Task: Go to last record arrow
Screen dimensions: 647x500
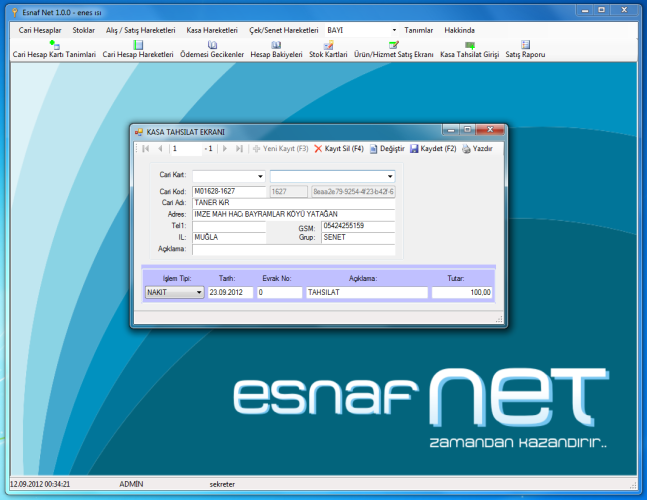Action: tap(239, 149)
